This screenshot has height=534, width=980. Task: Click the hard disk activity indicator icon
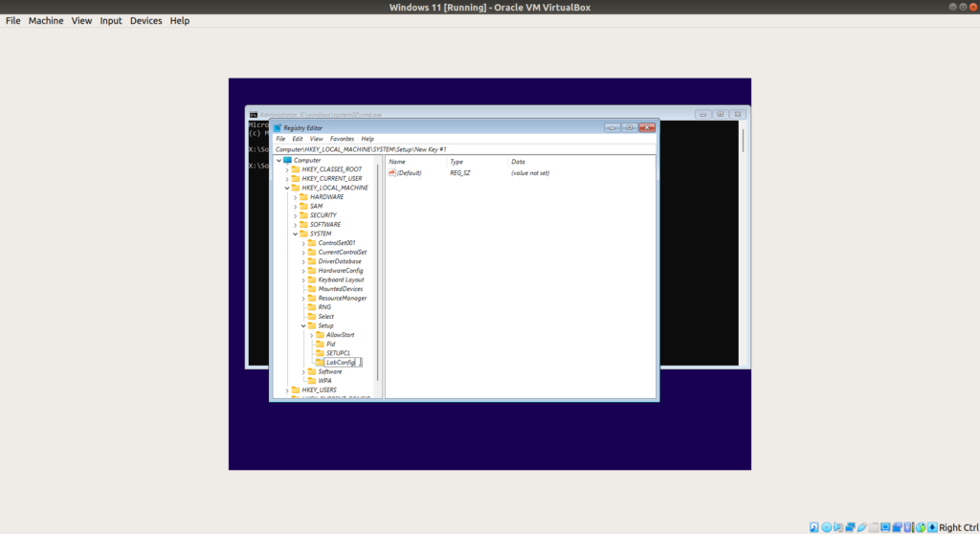813,527
